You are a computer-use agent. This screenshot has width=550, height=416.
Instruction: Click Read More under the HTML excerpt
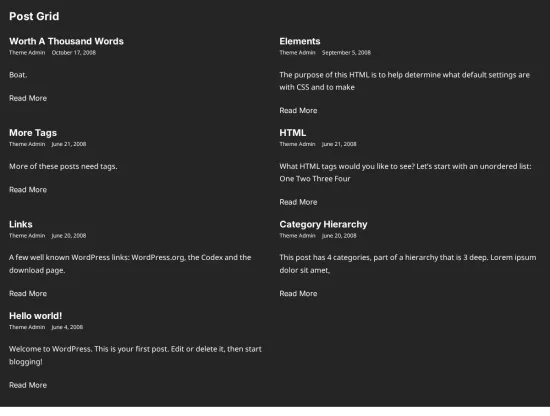(x=299, y=202)
